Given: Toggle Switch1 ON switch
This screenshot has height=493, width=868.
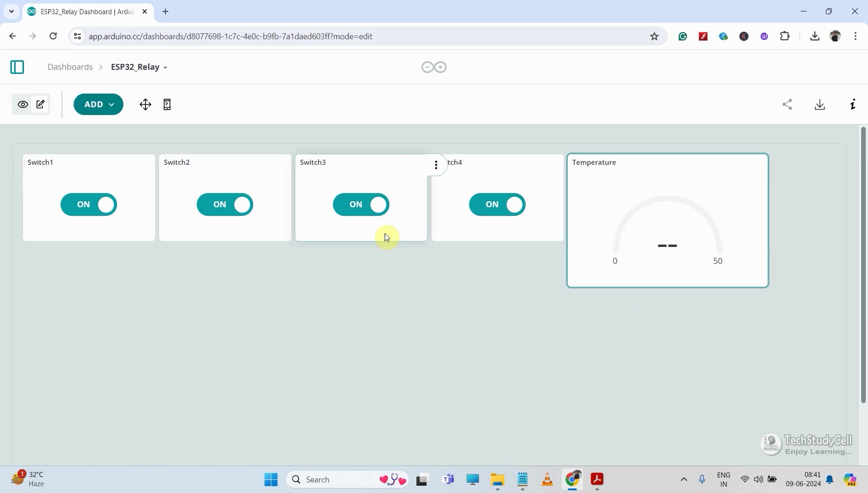Looking at the screenshot, I should [x=89, y=204].
